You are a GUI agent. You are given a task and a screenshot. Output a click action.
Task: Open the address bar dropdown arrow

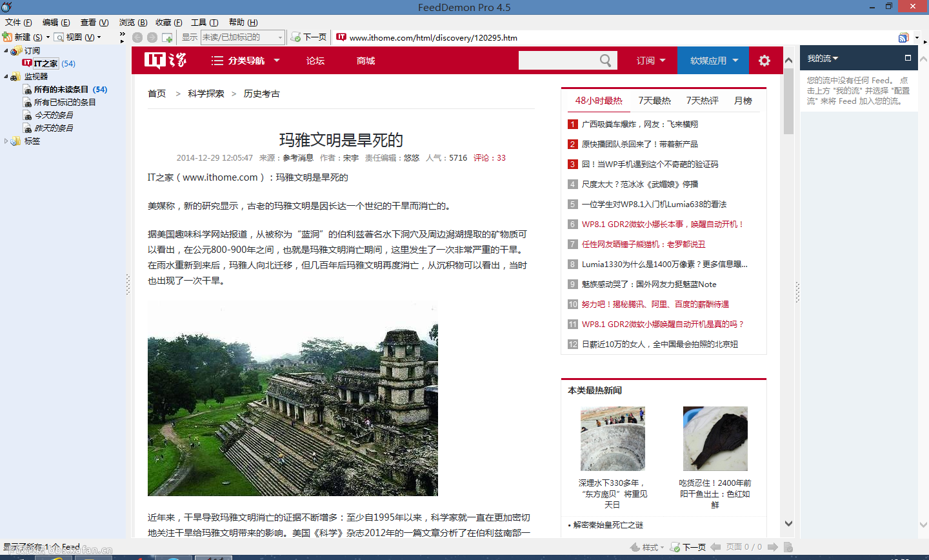coord(917,37)
